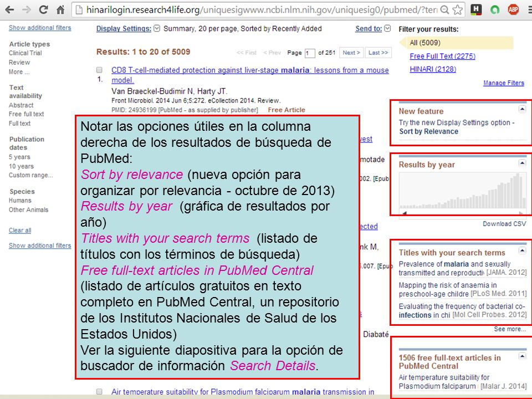Filter species by Humans
The width and height of the screenshot is (532, 399).
pos(20,201)
